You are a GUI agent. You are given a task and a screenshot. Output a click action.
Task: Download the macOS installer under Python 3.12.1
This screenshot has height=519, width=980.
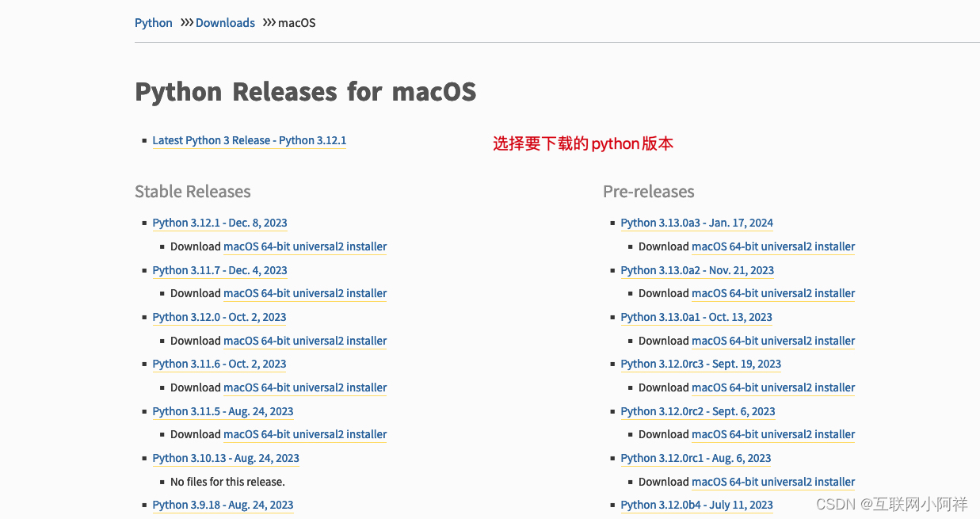click(x=305, y=246)
